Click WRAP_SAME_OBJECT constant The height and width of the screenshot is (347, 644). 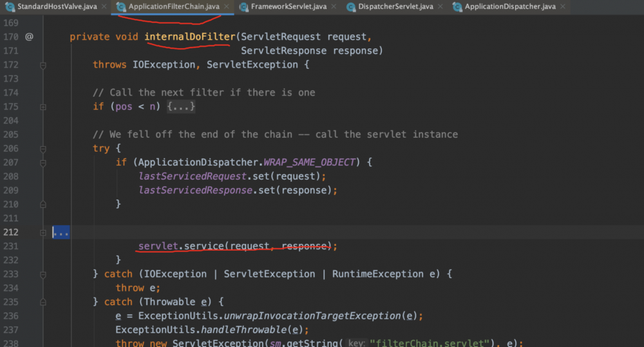309,162
